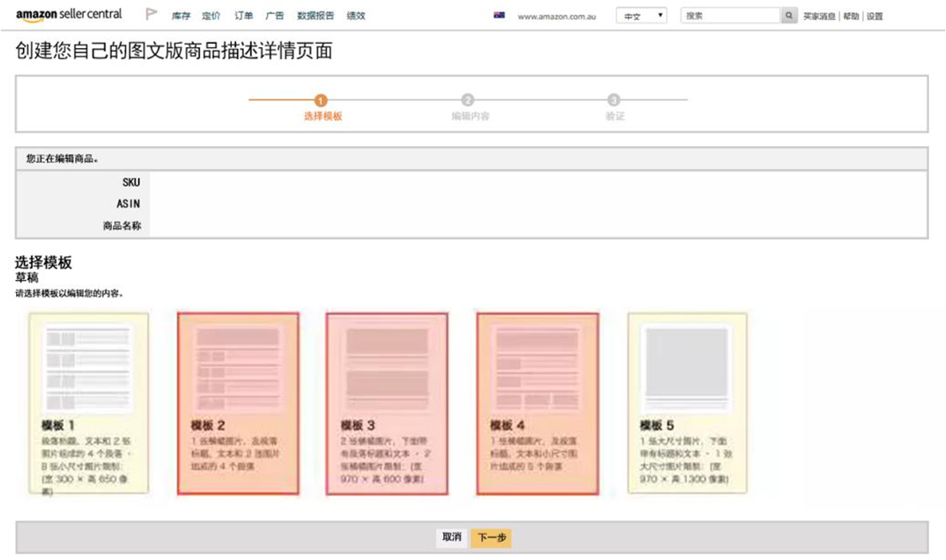Open the 定价 menu
The image size is (946, 560).
tap(211, 16)
